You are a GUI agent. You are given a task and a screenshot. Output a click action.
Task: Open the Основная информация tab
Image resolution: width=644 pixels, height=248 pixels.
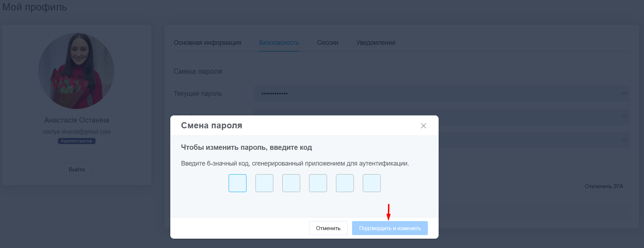pyautogui.click(x=208, y=43)
